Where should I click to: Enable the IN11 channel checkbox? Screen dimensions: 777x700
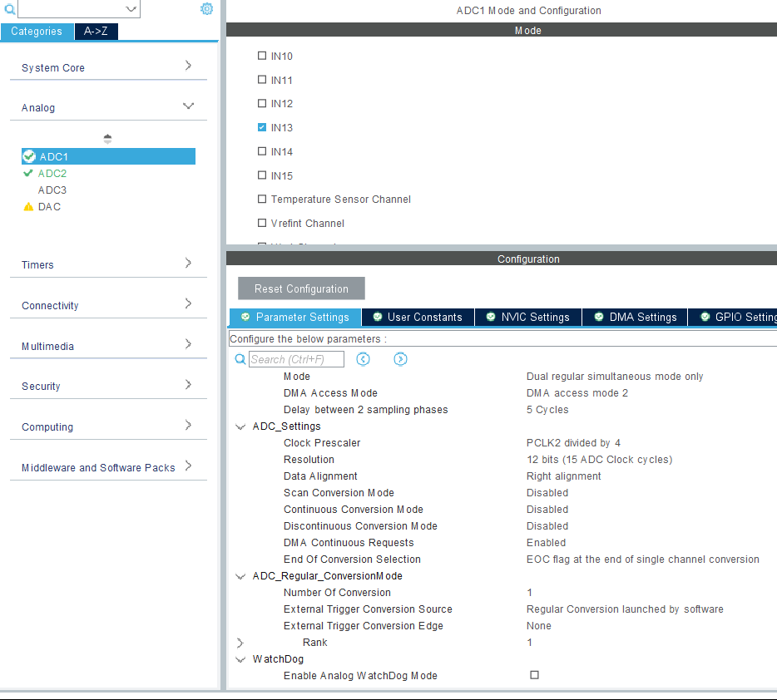tap(262, 79)
